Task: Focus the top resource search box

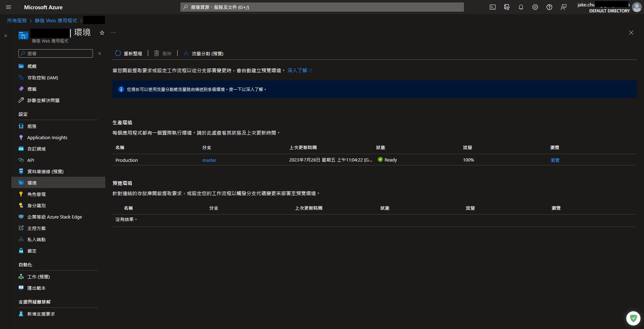Action: click(322, 7)
